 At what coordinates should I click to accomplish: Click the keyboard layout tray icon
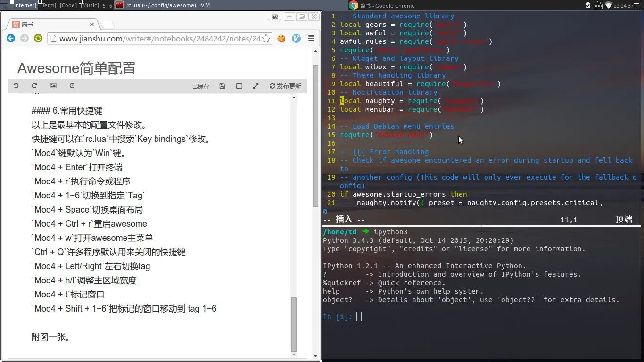point(598,5)
